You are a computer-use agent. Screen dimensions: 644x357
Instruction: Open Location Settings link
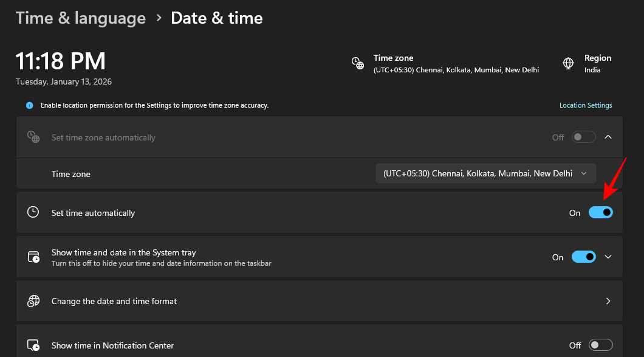pyautogui.click(x=585, y=105)
